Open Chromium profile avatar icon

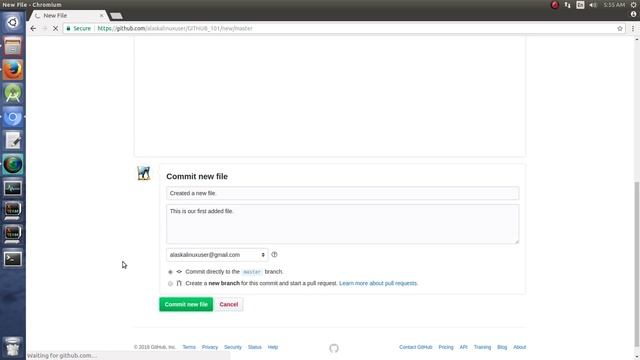(633, 14)
